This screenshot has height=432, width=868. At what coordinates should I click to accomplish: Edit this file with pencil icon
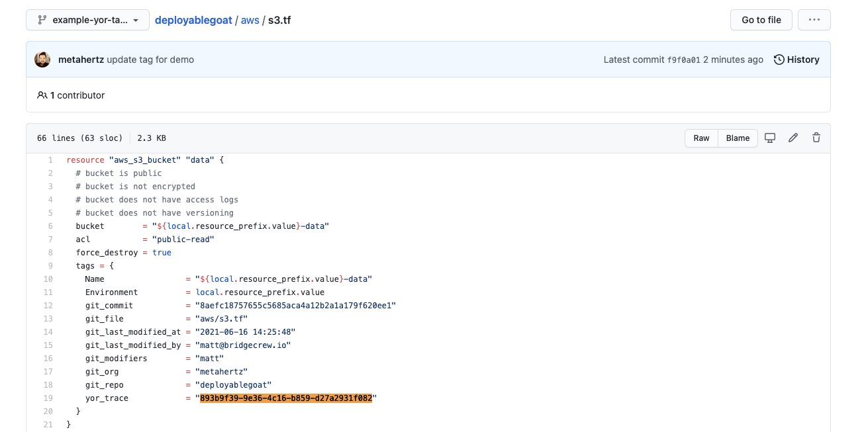click(x=793, y=138)
